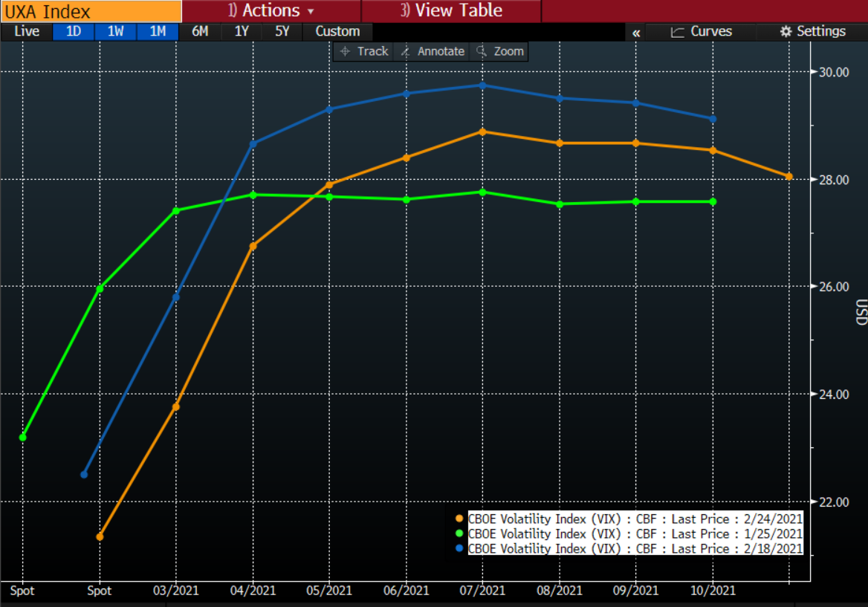Select the 1W time range
The image size is (868, 607).
tap(116, 31)
